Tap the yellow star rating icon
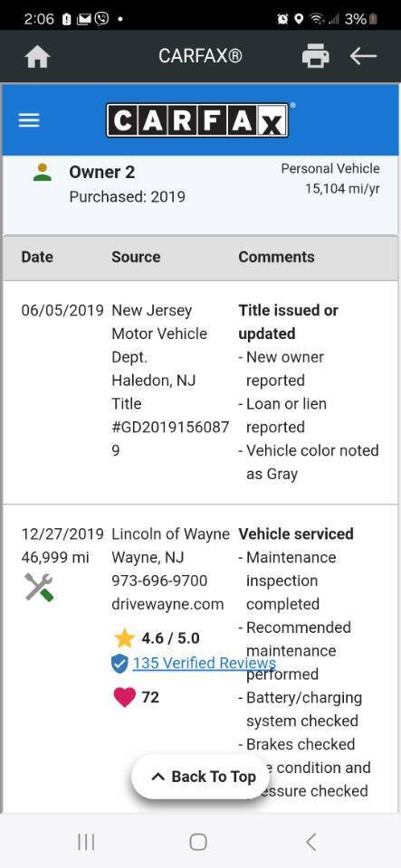Screen dimensions: 401x868 (124, 638)
